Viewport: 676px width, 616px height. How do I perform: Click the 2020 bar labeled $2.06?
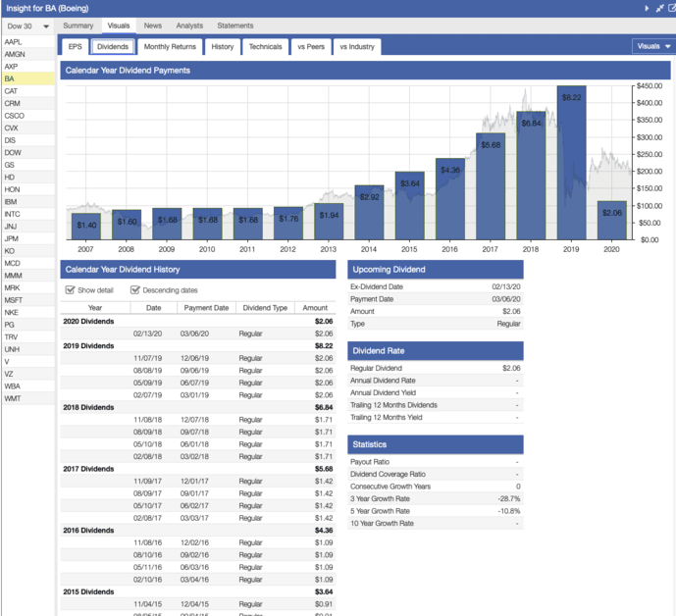click(x=612, y=221)
